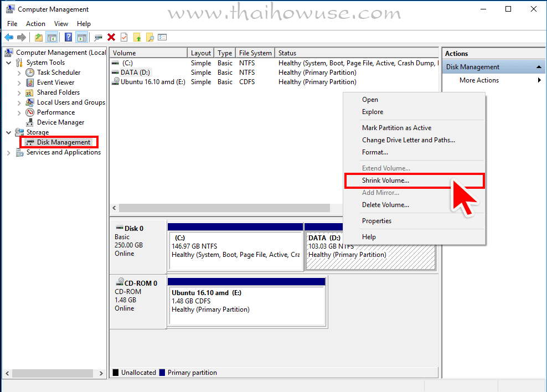547x392 pixels.
Task: Select Mark Partition as Active
Action: 415,128
